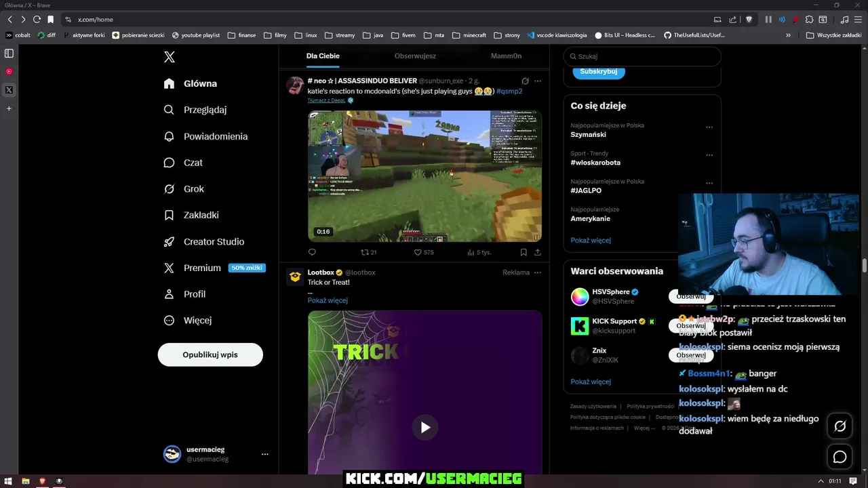
Task: Repost the post with 21 reposts
Action: tap(368, 252)
